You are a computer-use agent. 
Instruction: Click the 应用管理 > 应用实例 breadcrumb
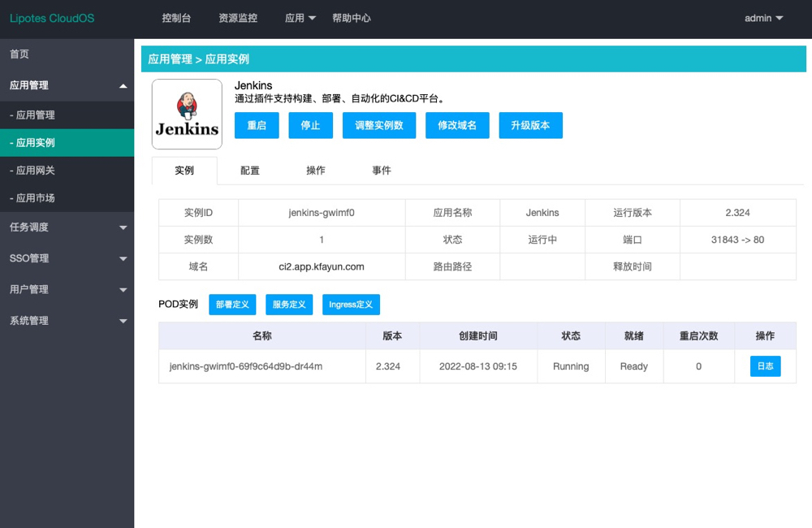click(198, 59)
